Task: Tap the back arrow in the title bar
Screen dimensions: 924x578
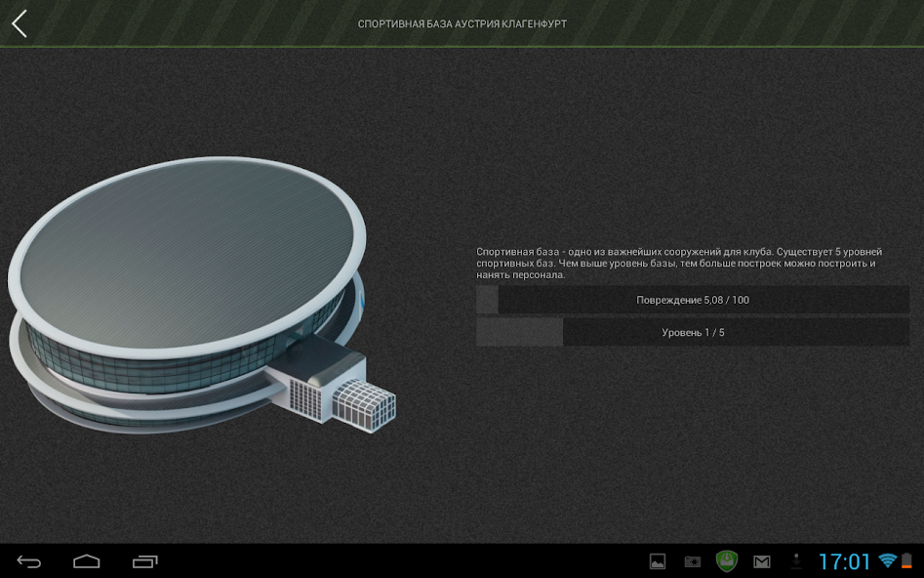Action: click(18, 23)
